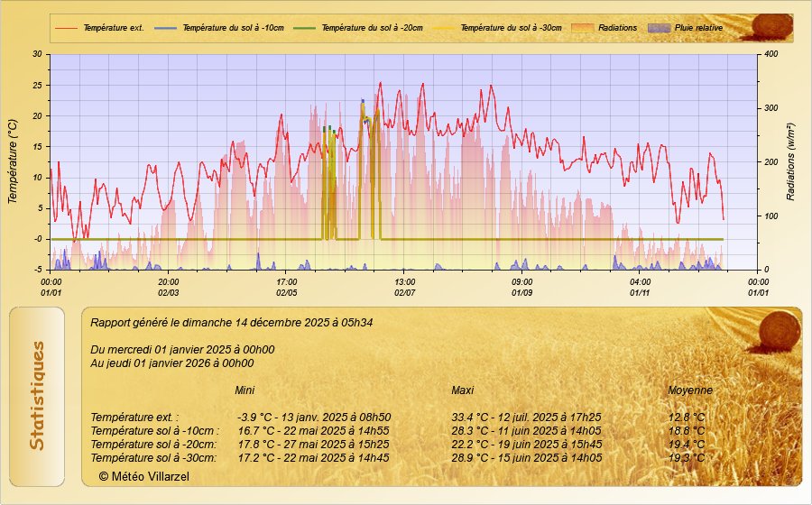Click the 02/05 date marker on the time axis
Image resolution: width=812 pixels, height=505 pixels.
click(x=287, y=292)
